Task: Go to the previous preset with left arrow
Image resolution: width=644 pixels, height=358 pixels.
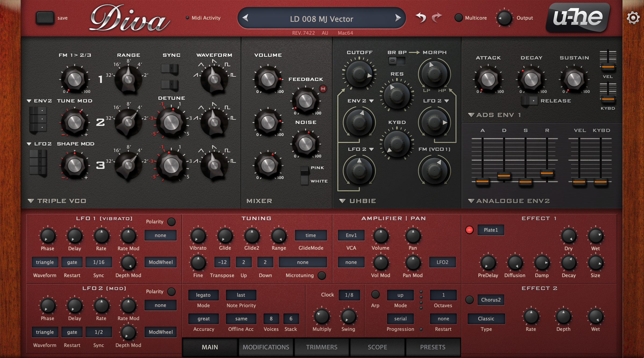Action: point(245,18)
